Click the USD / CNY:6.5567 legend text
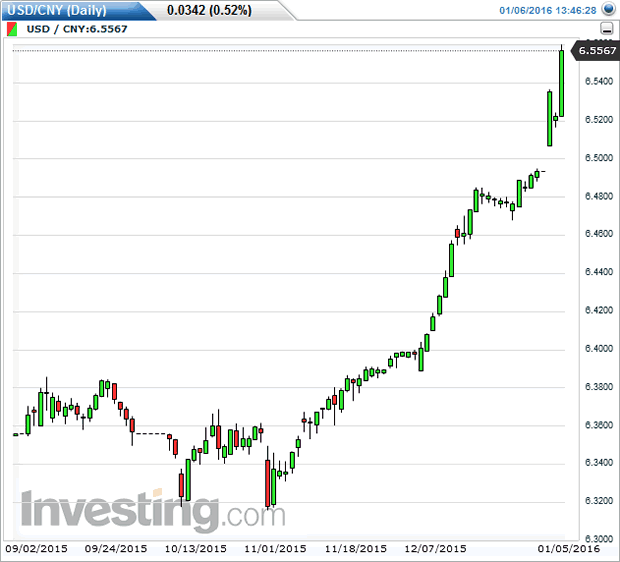 click(77, 29)
